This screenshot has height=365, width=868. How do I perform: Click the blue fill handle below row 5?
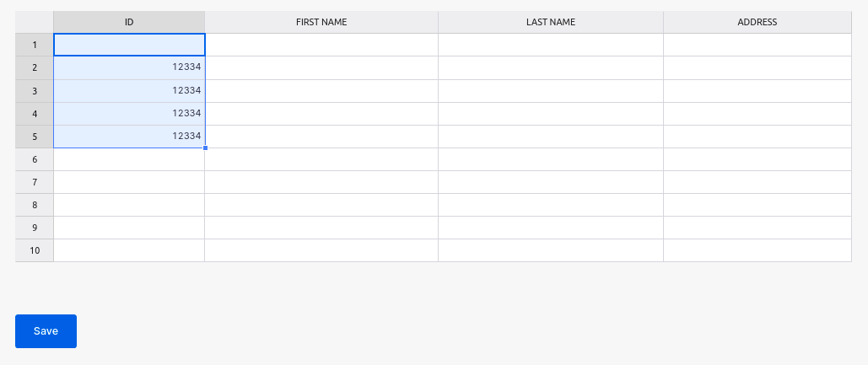pyautogui.click(x=205, y=148)
